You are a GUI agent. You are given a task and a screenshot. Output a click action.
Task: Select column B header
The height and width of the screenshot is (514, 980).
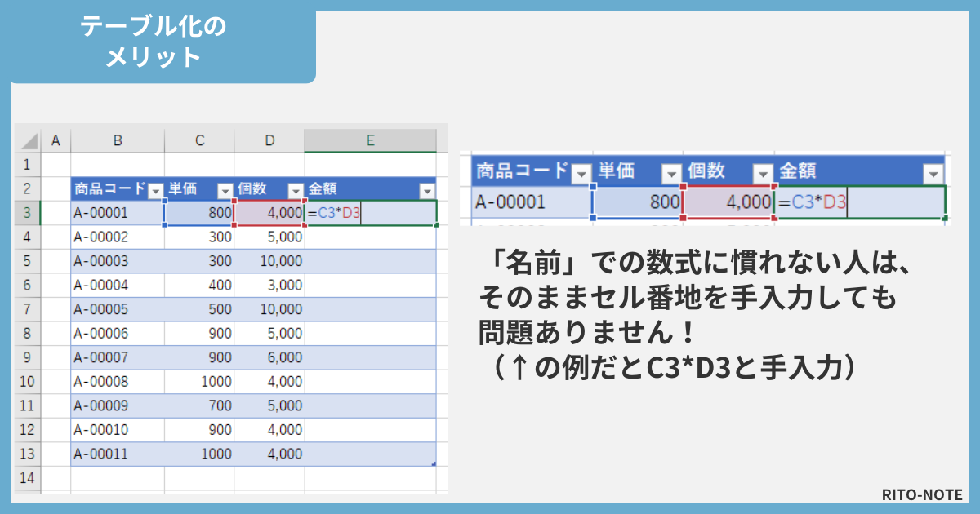click(x=118, y=140)
